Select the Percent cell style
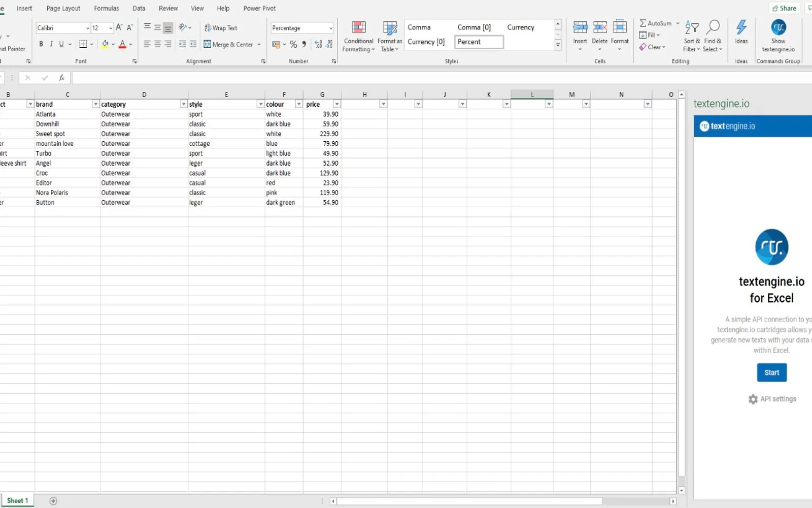812x508 pixels. pos(479,42)
